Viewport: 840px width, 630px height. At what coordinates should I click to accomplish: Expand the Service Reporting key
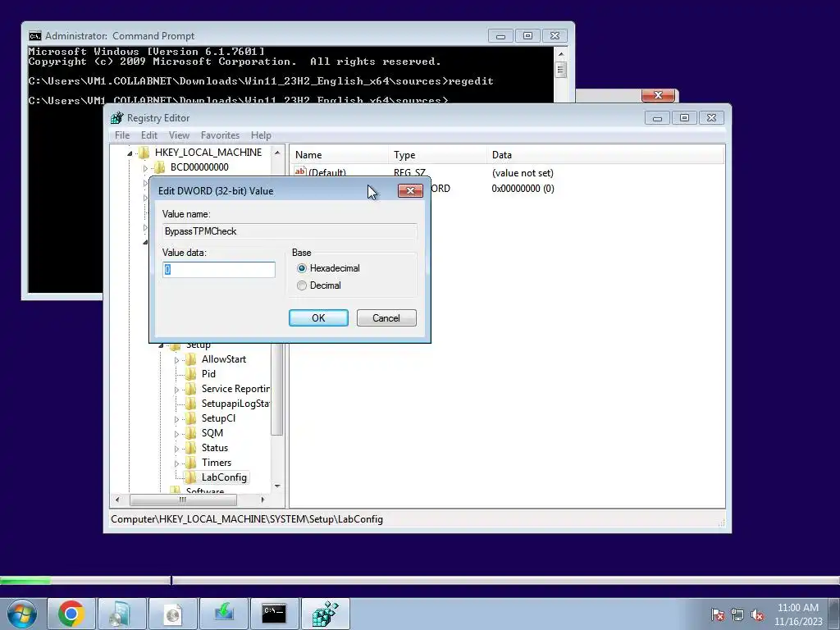click(176, 390)
